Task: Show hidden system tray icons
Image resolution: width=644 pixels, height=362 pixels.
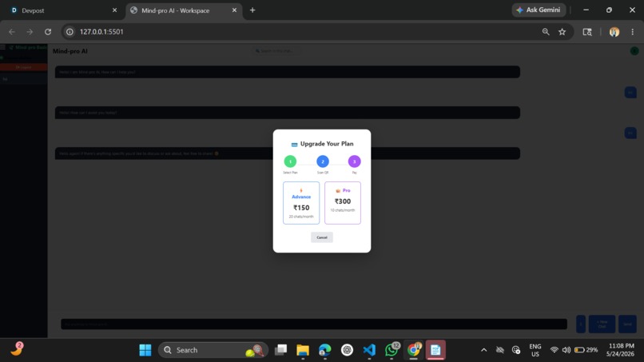Action: 484,350
